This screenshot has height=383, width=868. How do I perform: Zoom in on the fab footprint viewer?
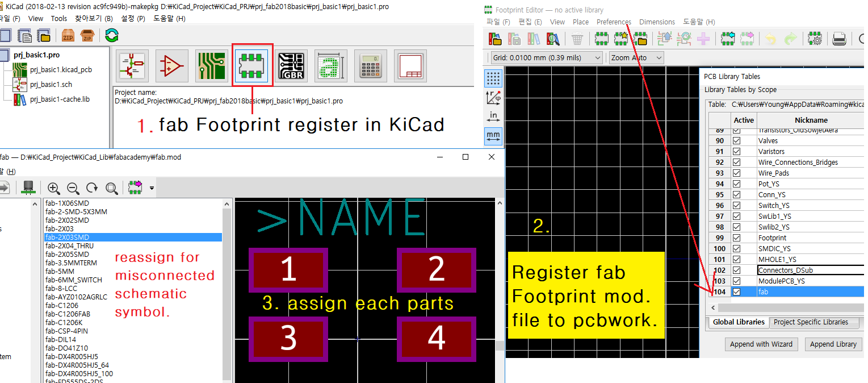coord(54,188)
